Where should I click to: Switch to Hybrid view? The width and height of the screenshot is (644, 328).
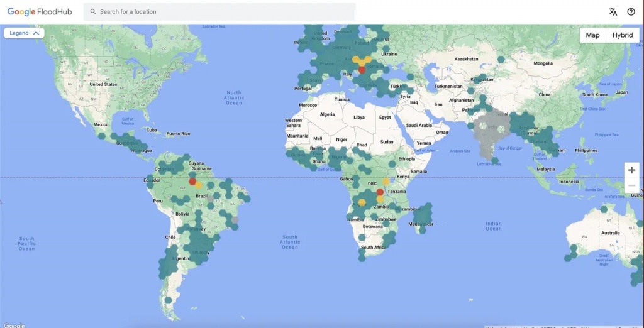tap(623, 35)
